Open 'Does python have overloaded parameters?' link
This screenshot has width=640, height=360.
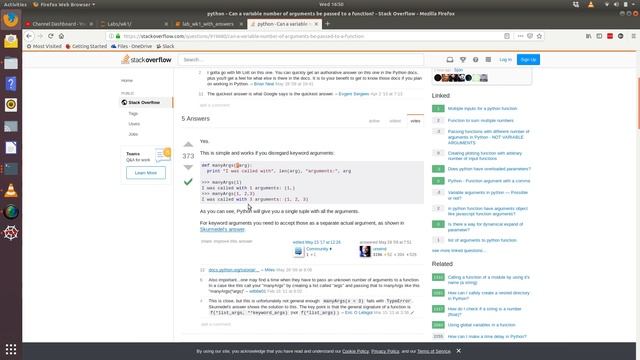(489, 169)
